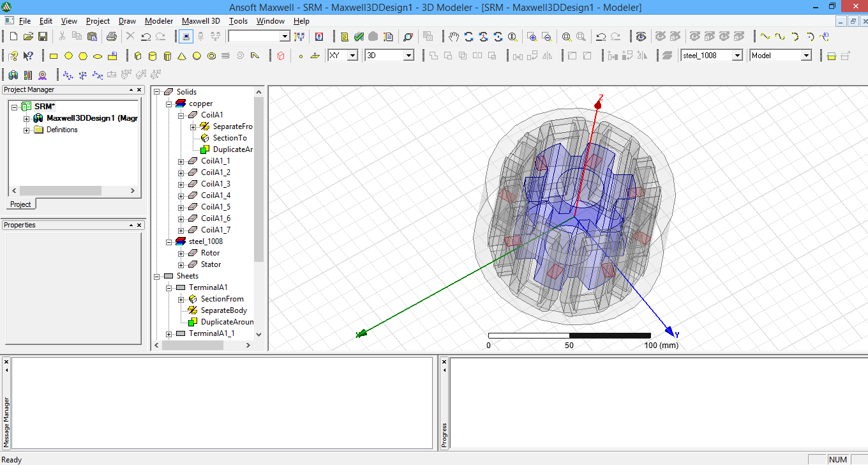Select the rectangle draw tool
Screen dimensions: 868x465
54,56
